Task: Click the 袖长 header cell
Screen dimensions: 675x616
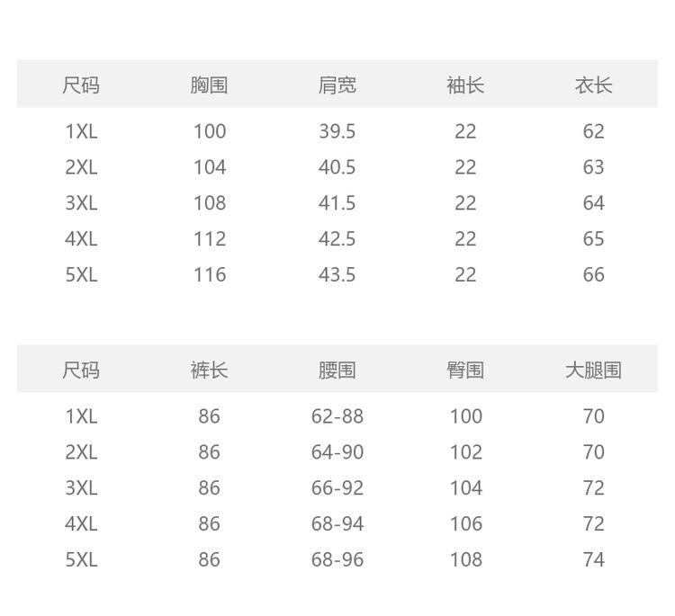Action: [x=465, y=85]
